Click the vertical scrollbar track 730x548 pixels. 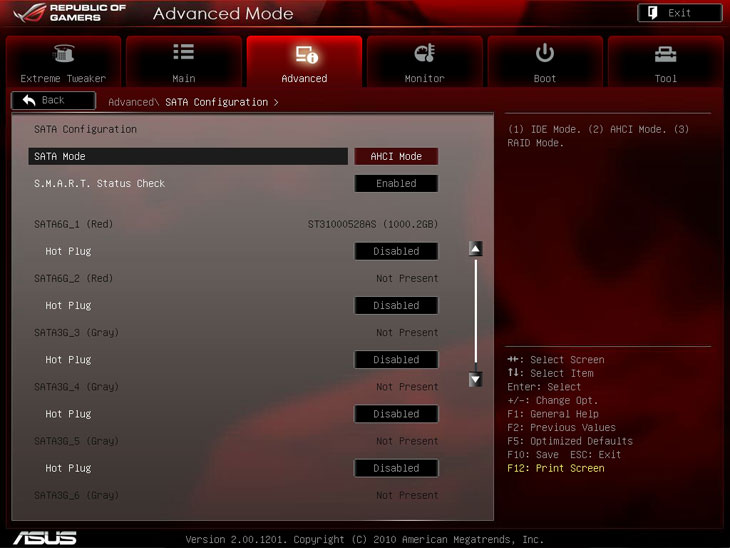coord(476,315)
